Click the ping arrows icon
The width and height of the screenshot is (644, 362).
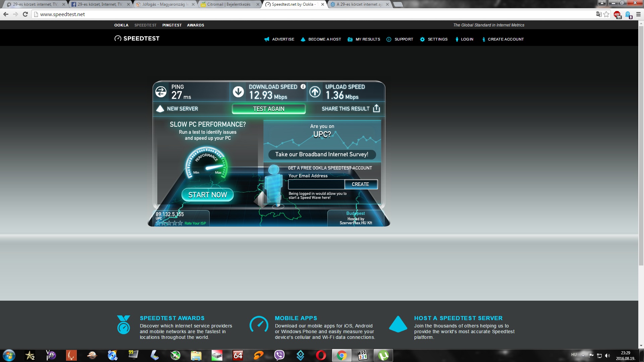[161, 92]
